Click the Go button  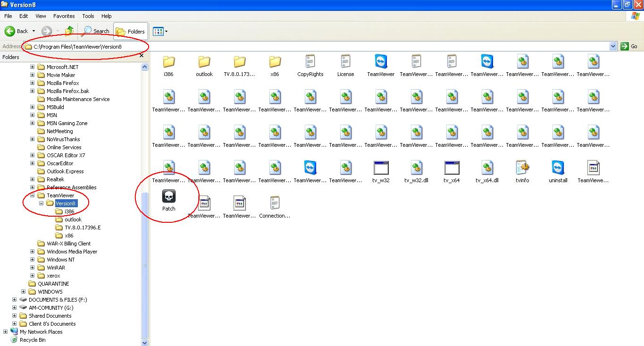pos(629,46)
